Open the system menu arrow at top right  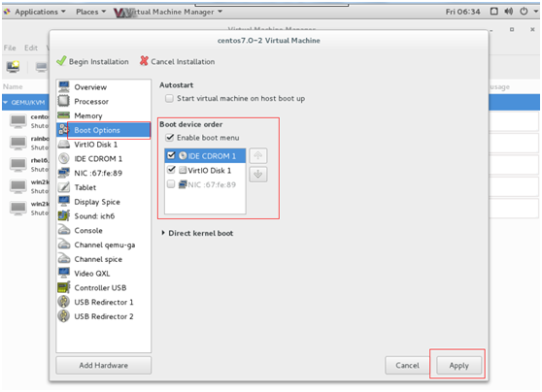click(536, 12)
